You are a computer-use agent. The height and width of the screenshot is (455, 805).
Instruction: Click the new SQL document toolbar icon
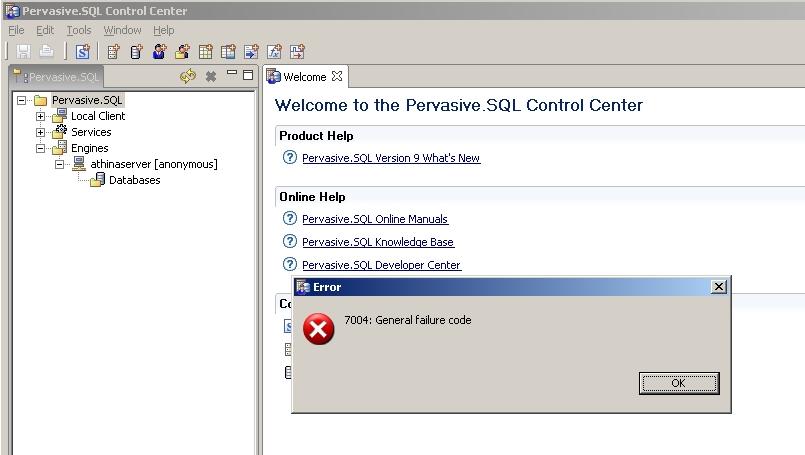[x=82, y=51]
